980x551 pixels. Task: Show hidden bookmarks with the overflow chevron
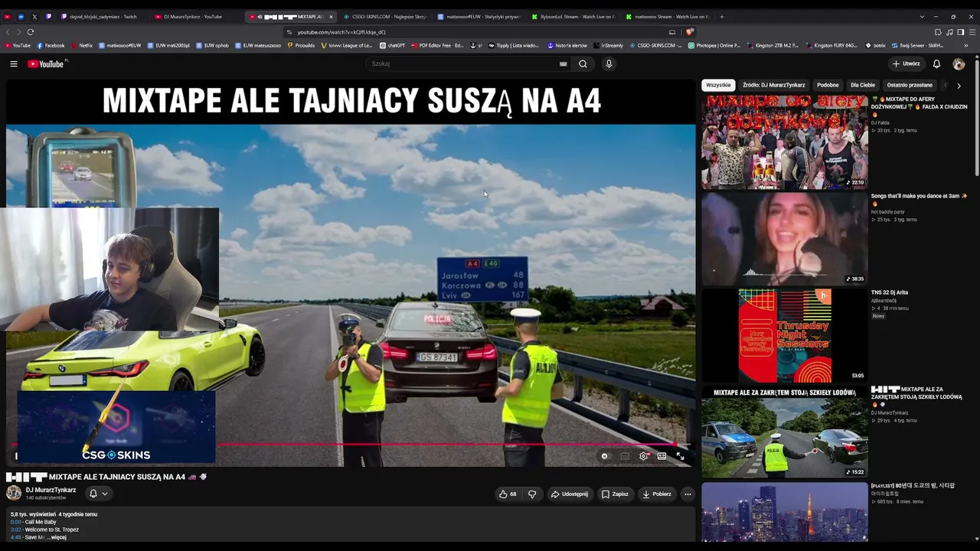coord(966,46)
